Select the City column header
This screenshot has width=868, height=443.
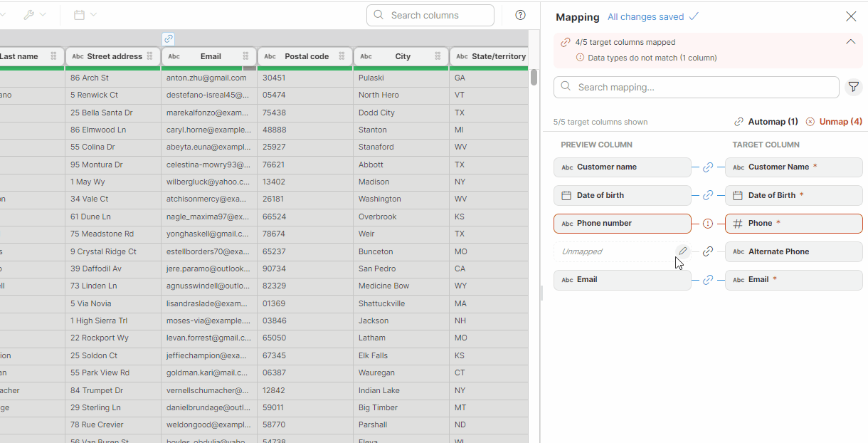403,56
